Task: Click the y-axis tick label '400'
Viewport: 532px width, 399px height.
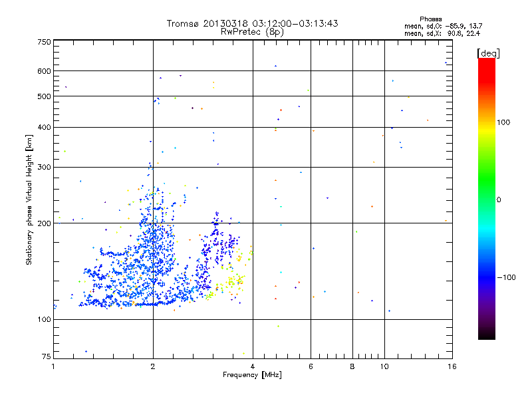Action: pyautogui.click(x=44, y=128)
